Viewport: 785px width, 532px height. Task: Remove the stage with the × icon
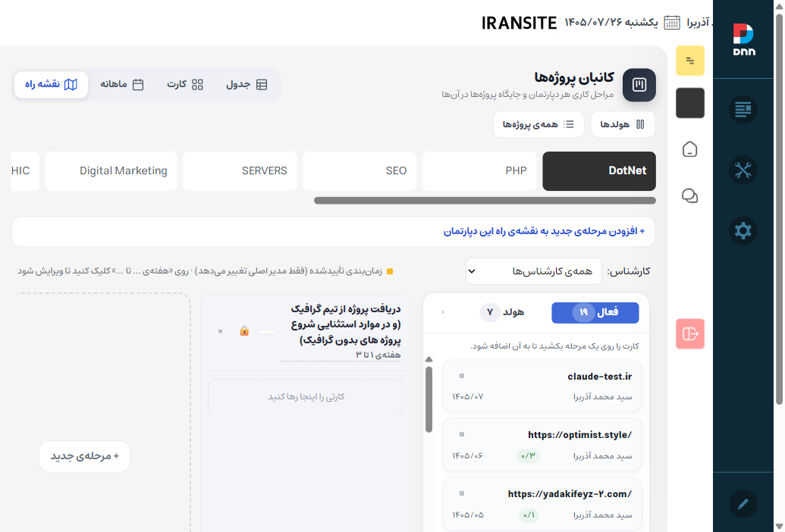tap(220, 331)
